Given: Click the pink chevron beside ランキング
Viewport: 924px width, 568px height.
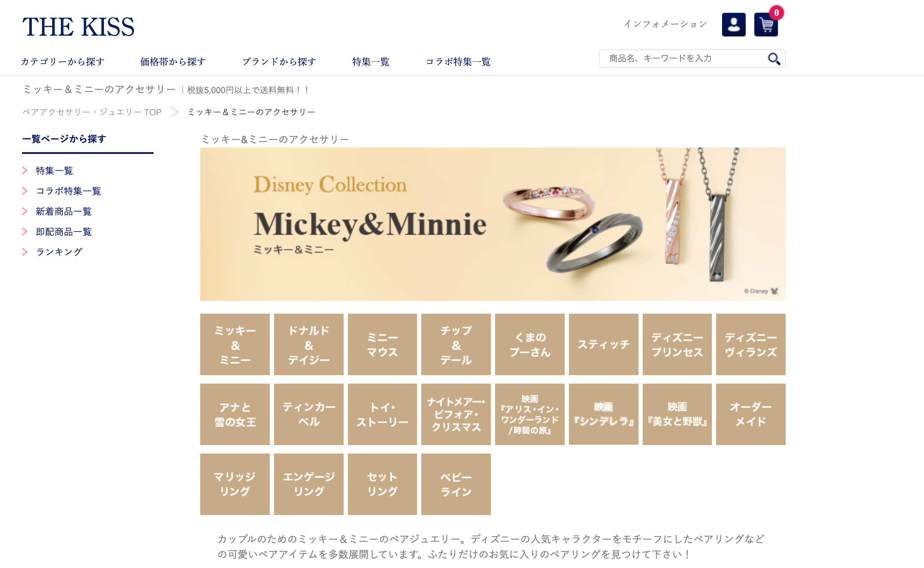Looking at the screenshot, I should point(25,252).
